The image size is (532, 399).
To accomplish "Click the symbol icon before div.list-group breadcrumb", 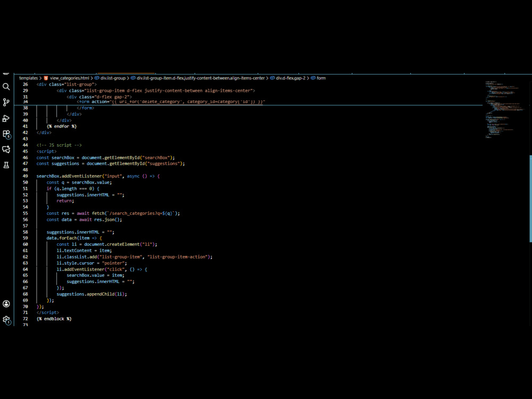I will 97,78.
